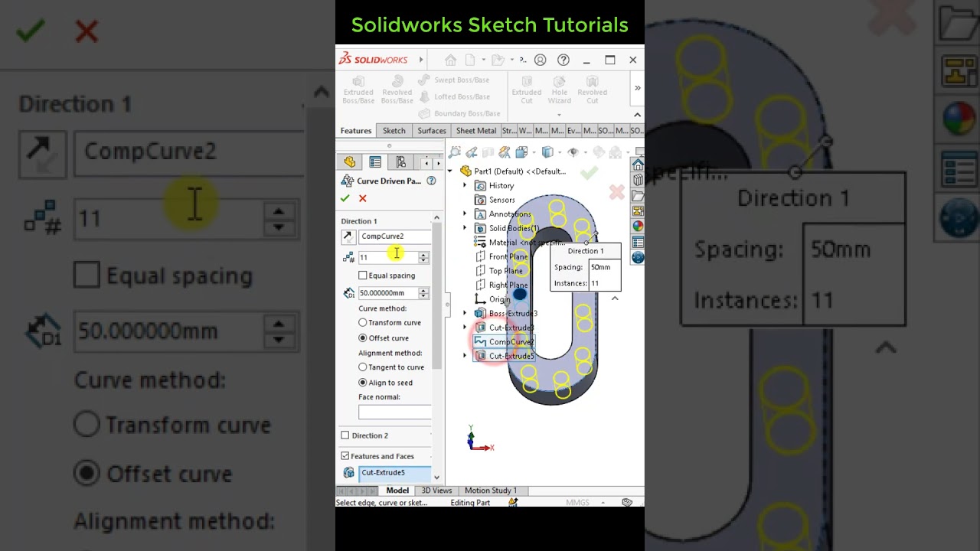Click Spacing 50mm value in callout
980x551 pixels.
(603, 267)
